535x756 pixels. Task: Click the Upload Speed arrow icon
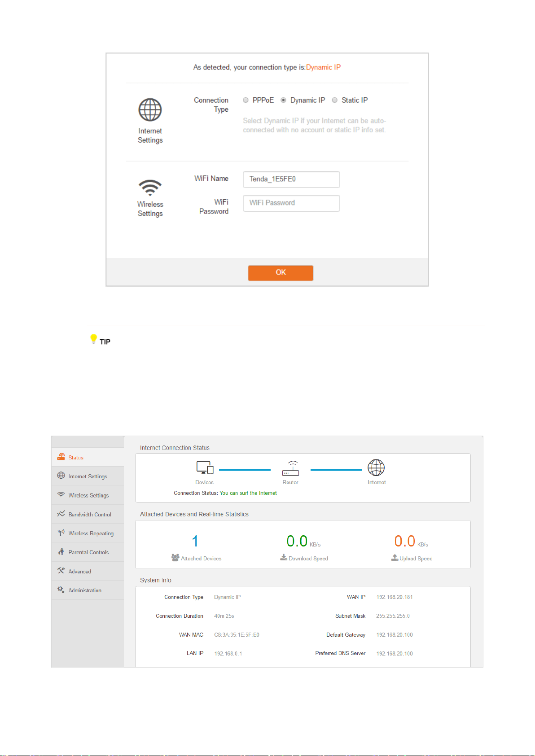tap(395, 557)
